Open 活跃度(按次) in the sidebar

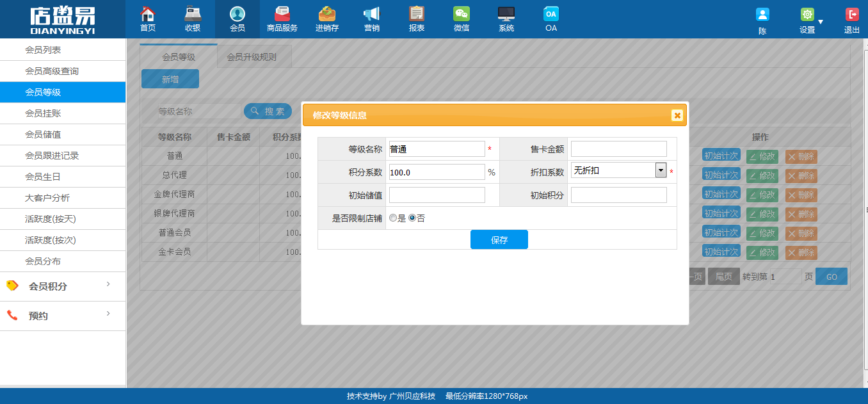point(63,240)
